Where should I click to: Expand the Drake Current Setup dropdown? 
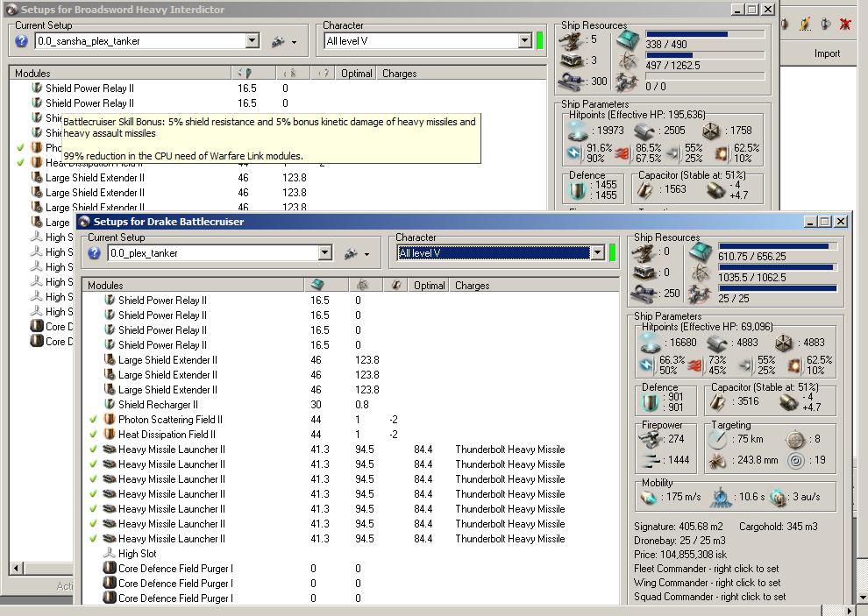(325, 253)
